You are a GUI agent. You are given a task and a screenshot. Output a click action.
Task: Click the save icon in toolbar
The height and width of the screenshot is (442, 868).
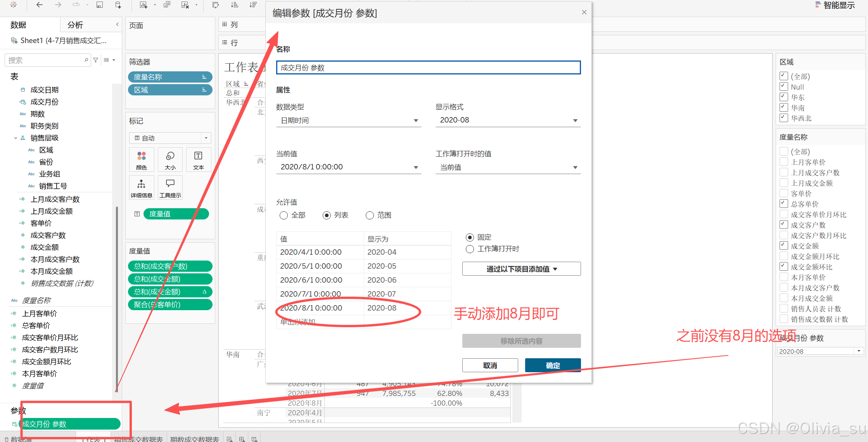tap(100, 5)
